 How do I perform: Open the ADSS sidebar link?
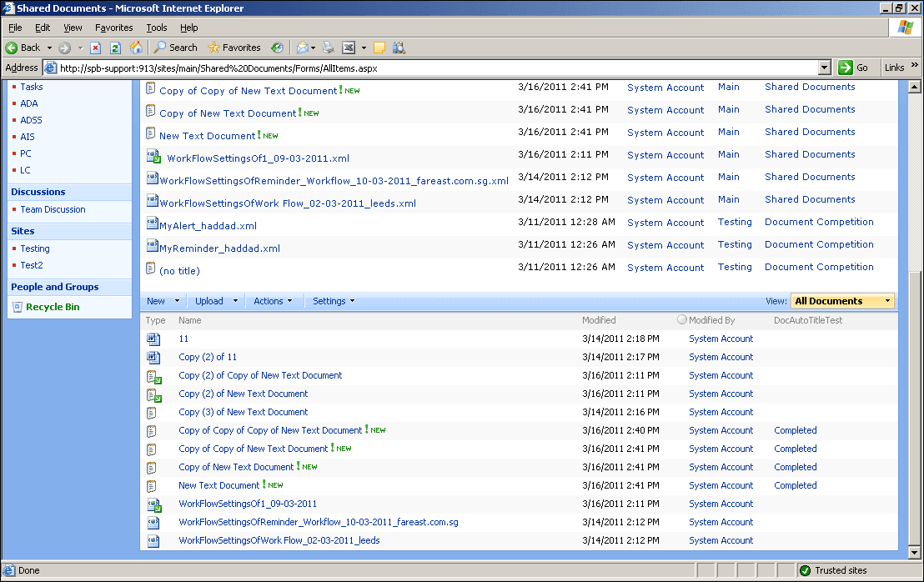31,120
